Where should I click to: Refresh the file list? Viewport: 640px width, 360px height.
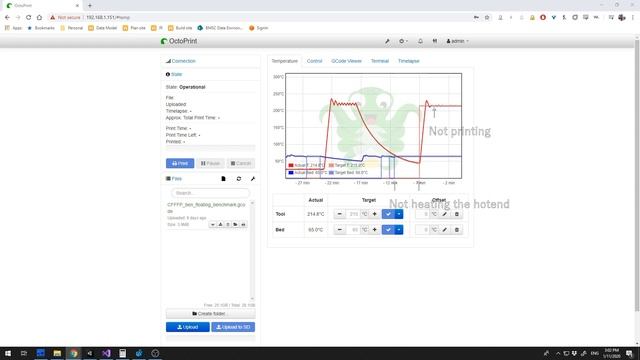[x=239, y=179]
